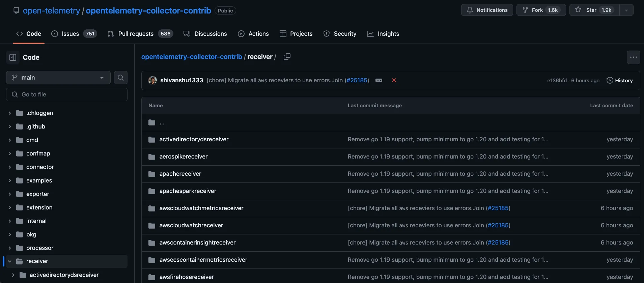Viewport: 644px width, 283px height.
Task: Expand the cmd folder chevron
Action: [10, 140]
